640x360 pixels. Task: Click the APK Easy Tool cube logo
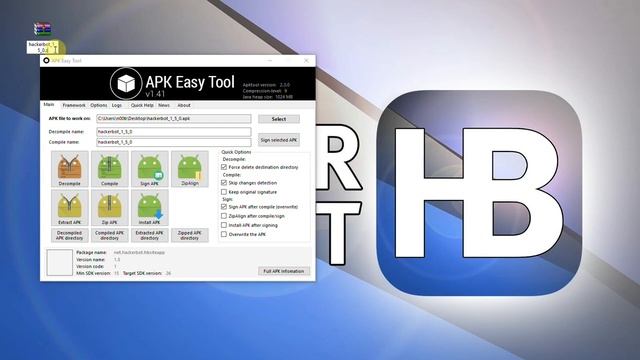click(x=126, y=84)
